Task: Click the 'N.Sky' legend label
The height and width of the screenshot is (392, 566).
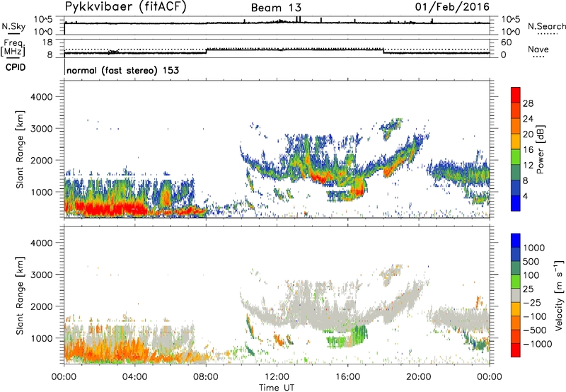Action: pos(13,26)
